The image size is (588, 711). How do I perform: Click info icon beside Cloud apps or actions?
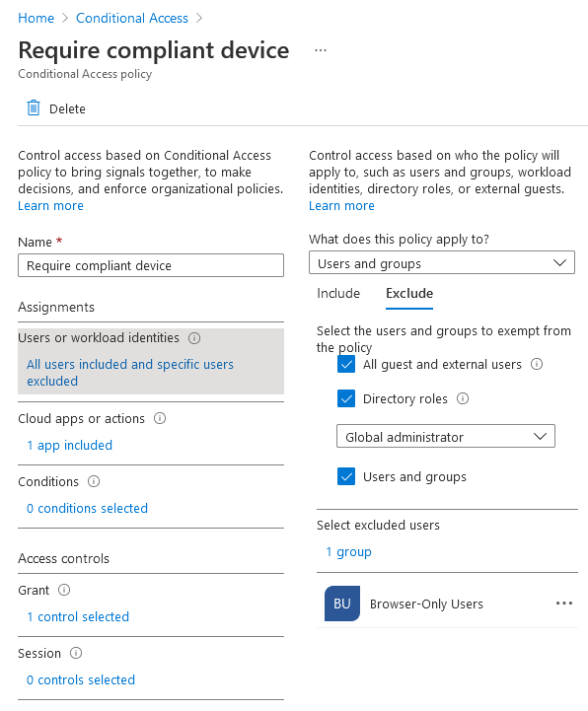pos(160,418)
